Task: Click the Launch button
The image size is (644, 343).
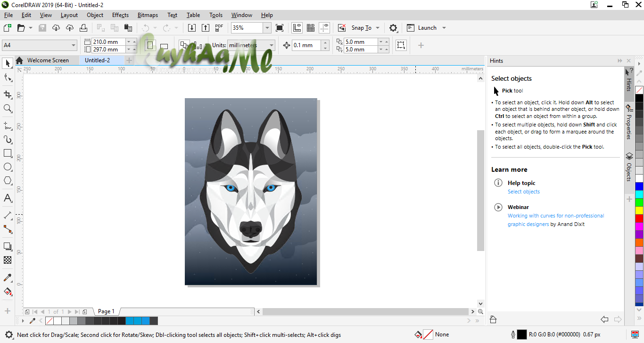Action: point(427,28)
